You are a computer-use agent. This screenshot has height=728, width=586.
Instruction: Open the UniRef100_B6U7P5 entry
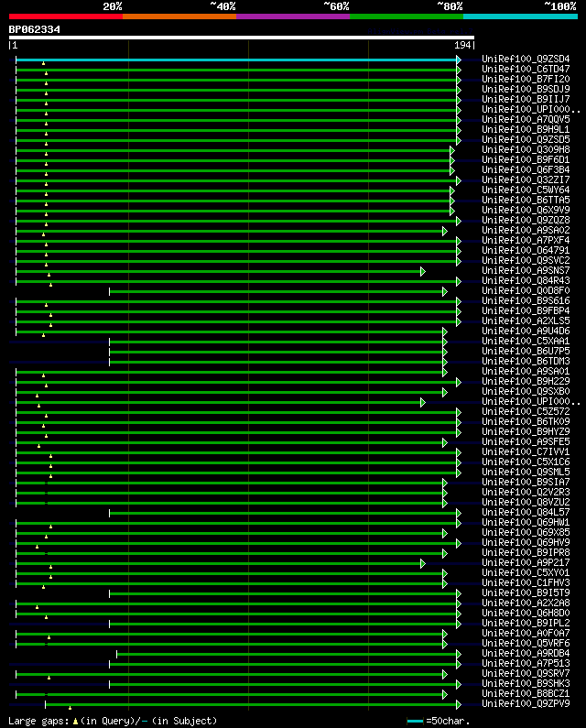tap(526, 352)
